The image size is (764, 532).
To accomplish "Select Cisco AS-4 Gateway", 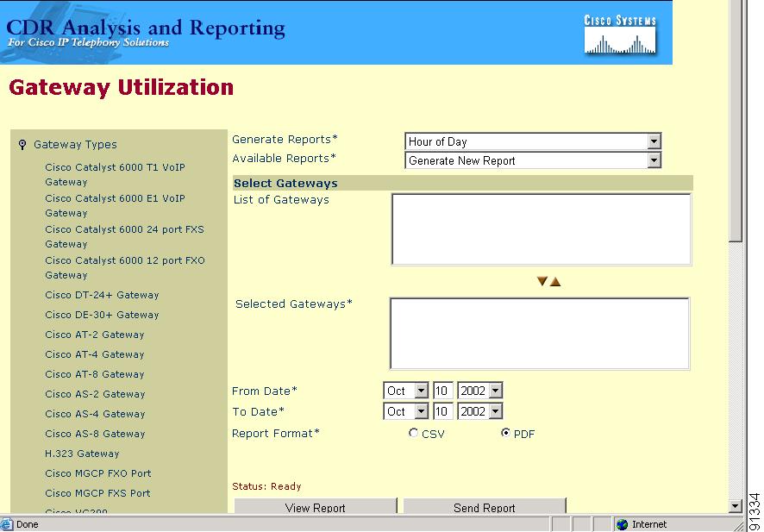I will 95,414.
